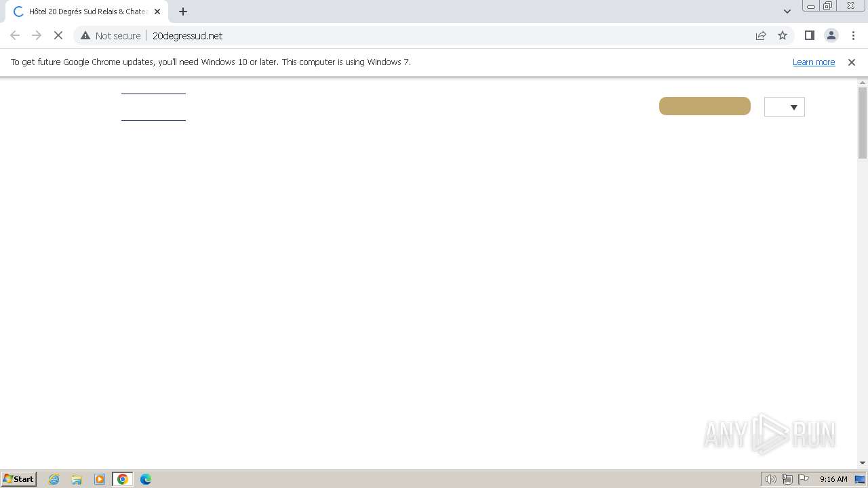Open the Not secure site information warning
The height and width of the screenshot is (488, 868).
(111, 35)
